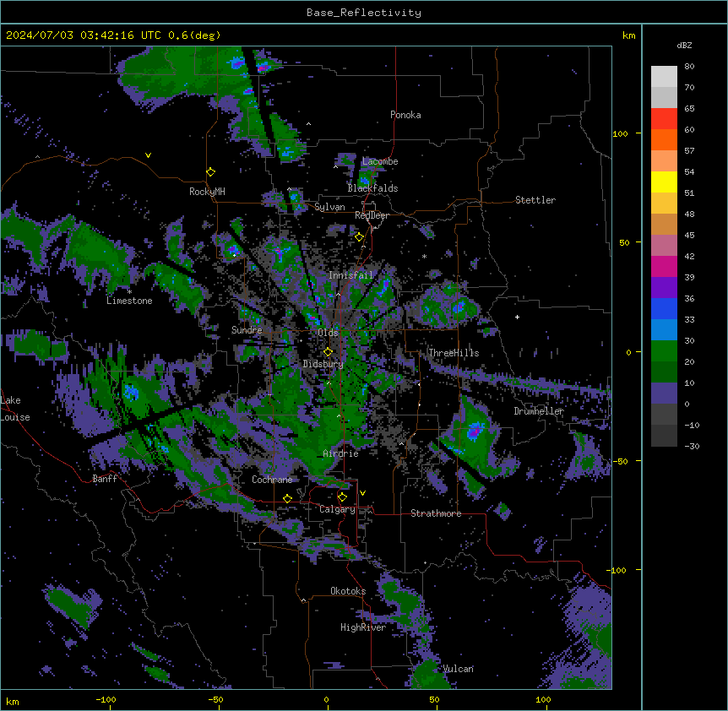Click the yellow diamond marker above RockyMH
The width and height of the screenshot is (728, 711).
pyautogui.click(x=210, y=172)
